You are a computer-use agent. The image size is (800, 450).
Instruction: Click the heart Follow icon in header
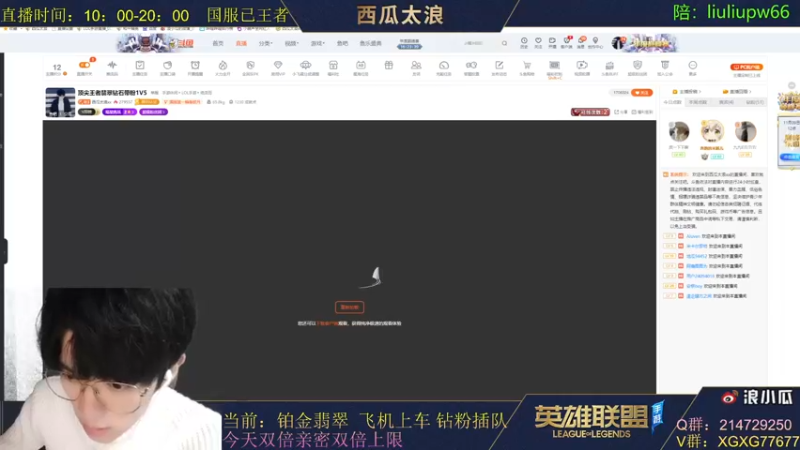click(x=538, y=41)
